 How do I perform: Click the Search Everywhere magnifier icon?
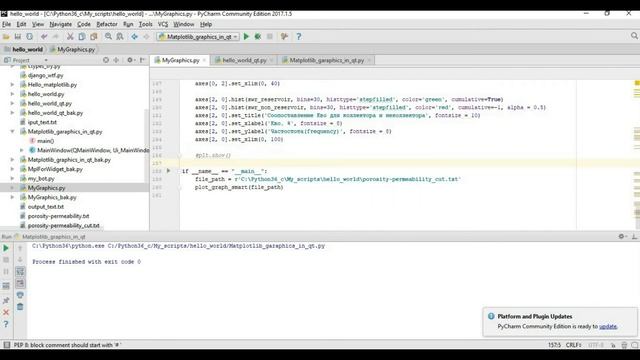(x=634, y=36)
